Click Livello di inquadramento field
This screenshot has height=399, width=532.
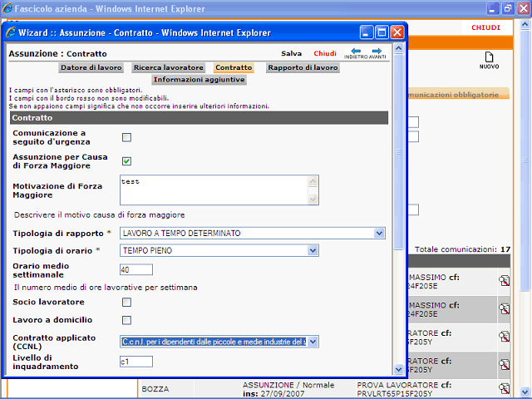click(136, 362)
